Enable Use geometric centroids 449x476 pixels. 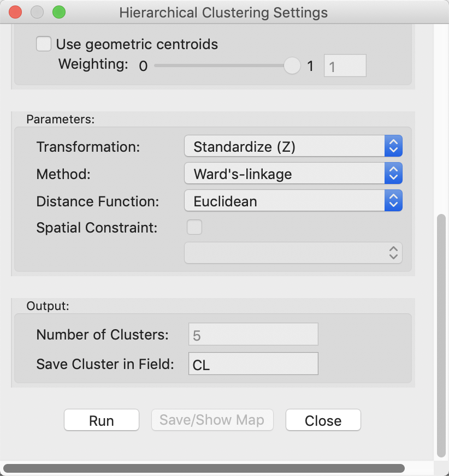[44, 44]
